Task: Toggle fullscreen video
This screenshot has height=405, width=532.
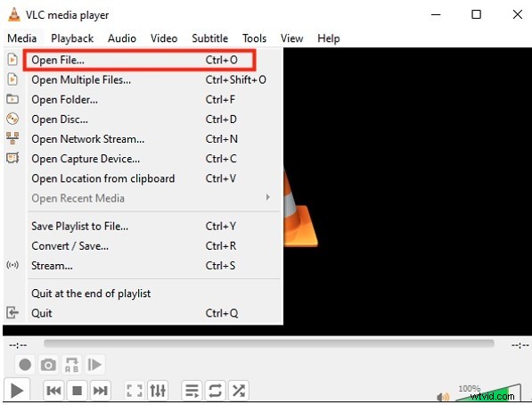Action: [135, 391]
